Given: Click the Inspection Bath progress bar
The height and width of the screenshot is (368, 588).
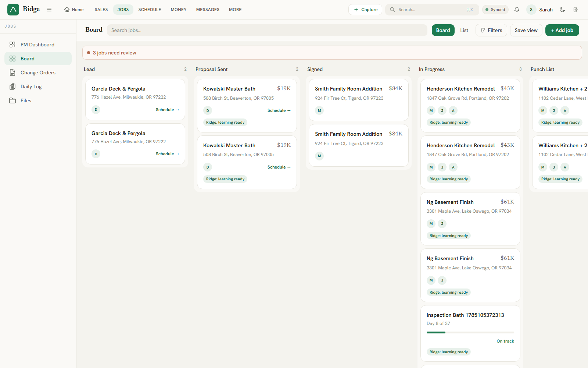Looking at the screenshot, I should pyautogui.click(x=470, y=332).
